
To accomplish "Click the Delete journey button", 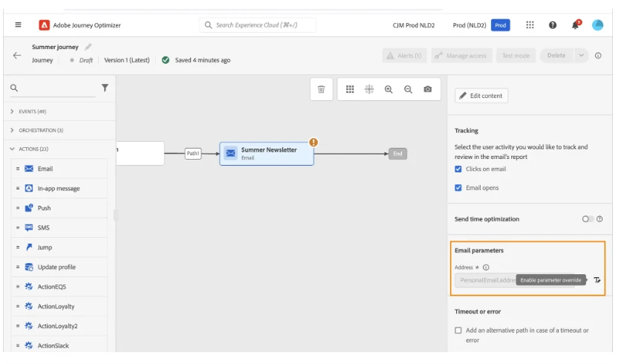I will (556, 56).
